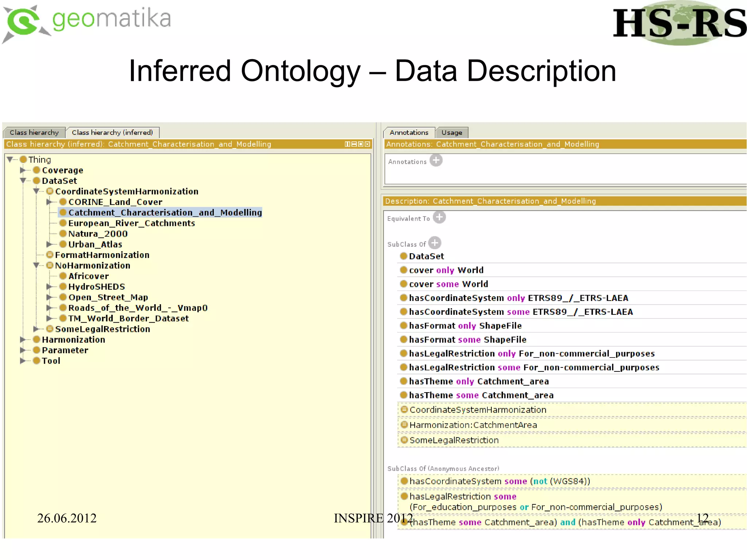The height and width of the screenshot is (560, 747).
Task: Click 'hasCoordinateSystem only ETRS89' restriction
Action: [x=572, y=298]
